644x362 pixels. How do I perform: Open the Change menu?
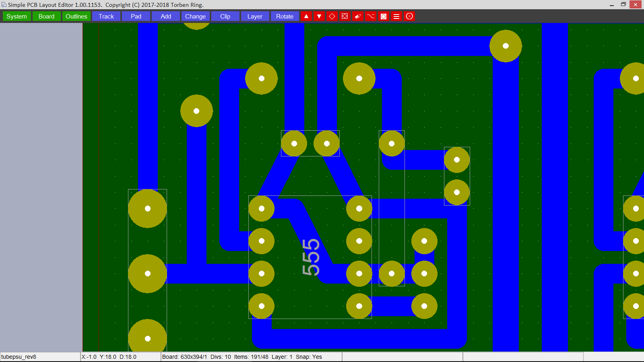pos(195,16)
